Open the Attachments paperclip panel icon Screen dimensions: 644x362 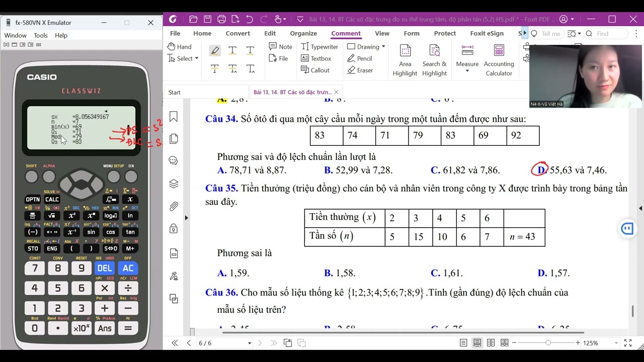click(x=174, y=206)
